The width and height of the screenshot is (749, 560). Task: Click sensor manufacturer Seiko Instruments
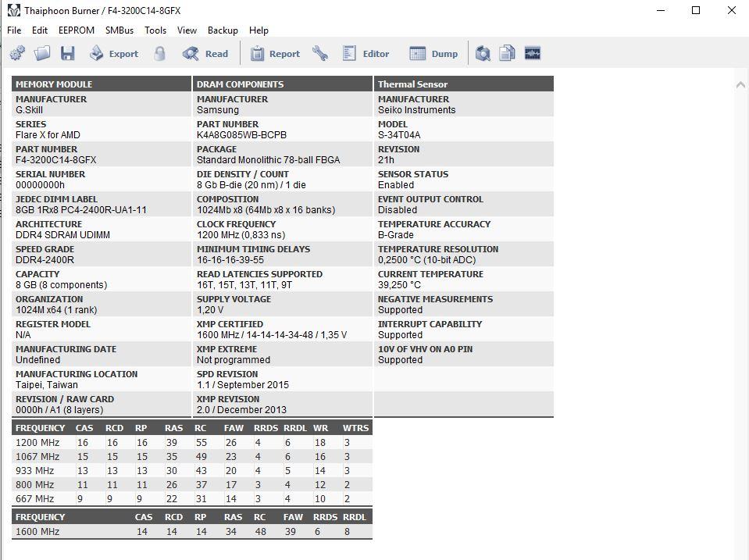(x=416, y=110)
